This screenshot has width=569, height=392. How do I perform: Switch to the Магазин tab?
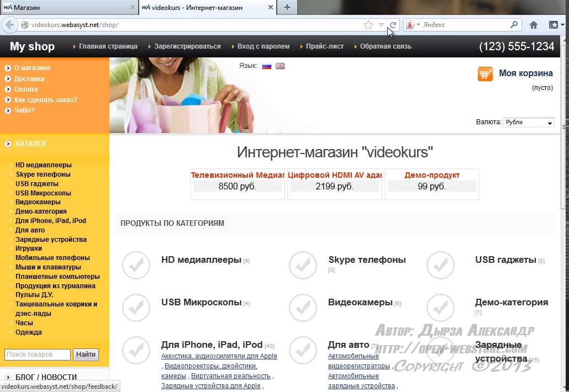click(69, 7)
